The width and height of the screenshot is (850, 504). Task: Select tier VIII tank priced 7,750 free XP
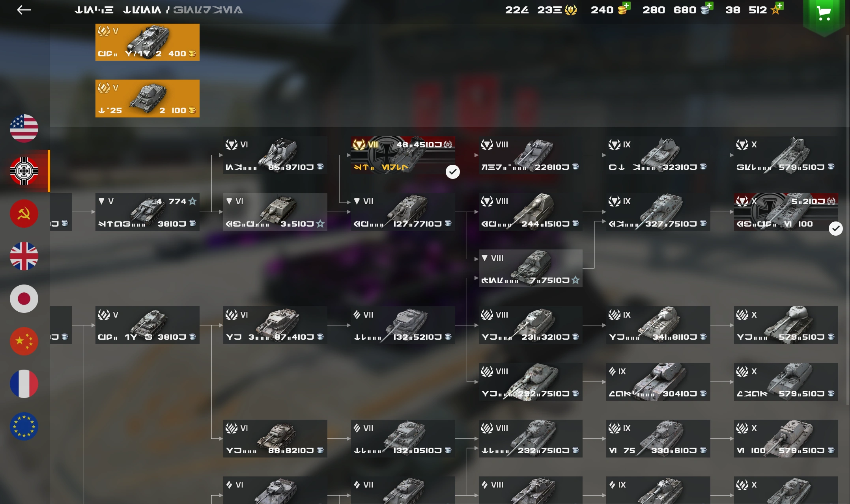[531, 268]
